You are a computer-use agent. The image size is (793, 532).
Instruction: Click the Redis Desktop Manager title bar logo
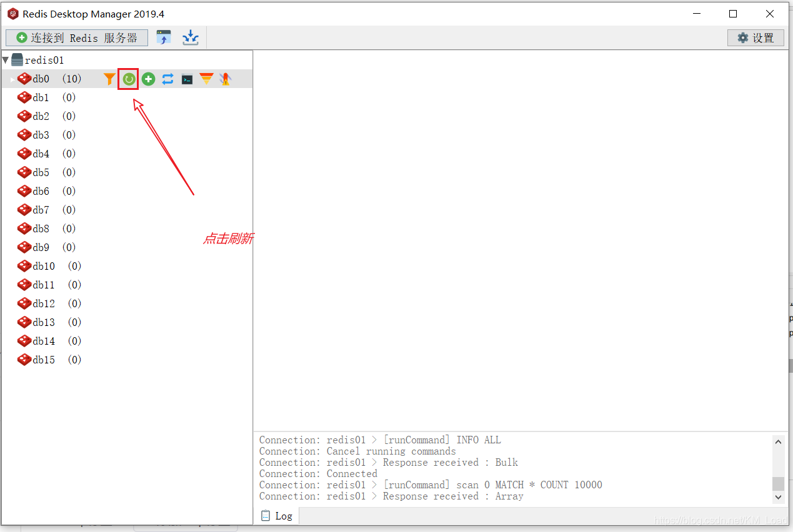[12, 14]
